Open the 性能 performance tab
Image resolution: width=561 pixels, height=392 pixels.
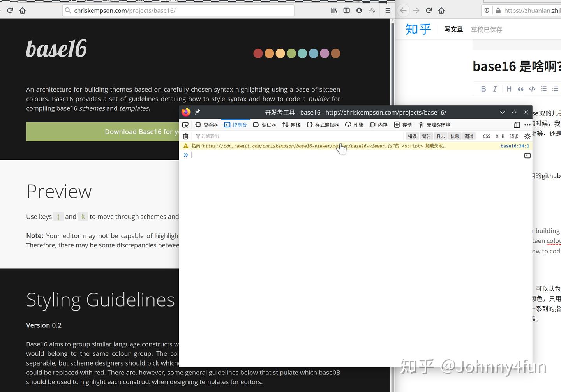tap(354, 125)
